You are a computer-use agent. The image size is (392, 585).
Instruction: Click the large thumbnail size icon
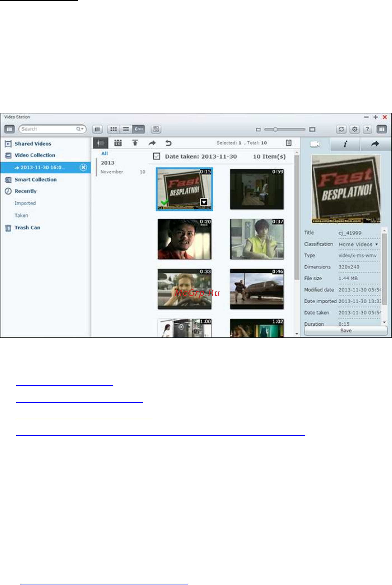pos(312,129)
